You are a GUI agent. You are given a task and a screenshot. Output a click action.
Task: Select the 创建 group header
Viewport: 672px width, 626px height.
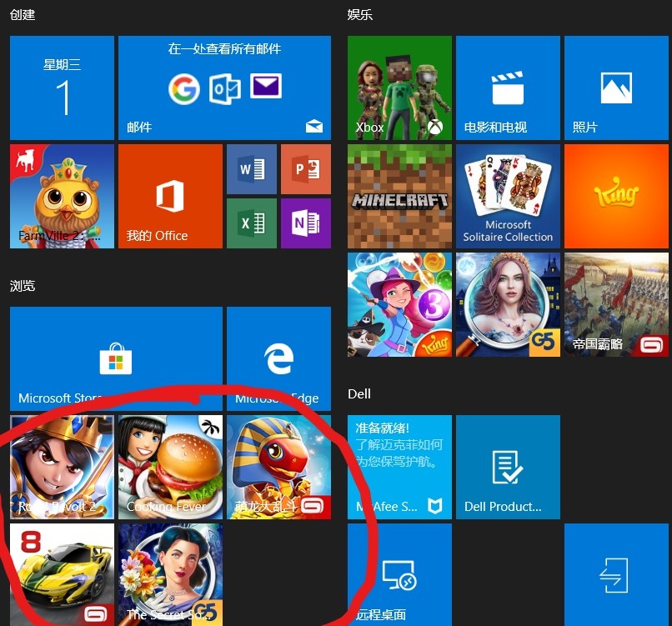click(23, 15)
